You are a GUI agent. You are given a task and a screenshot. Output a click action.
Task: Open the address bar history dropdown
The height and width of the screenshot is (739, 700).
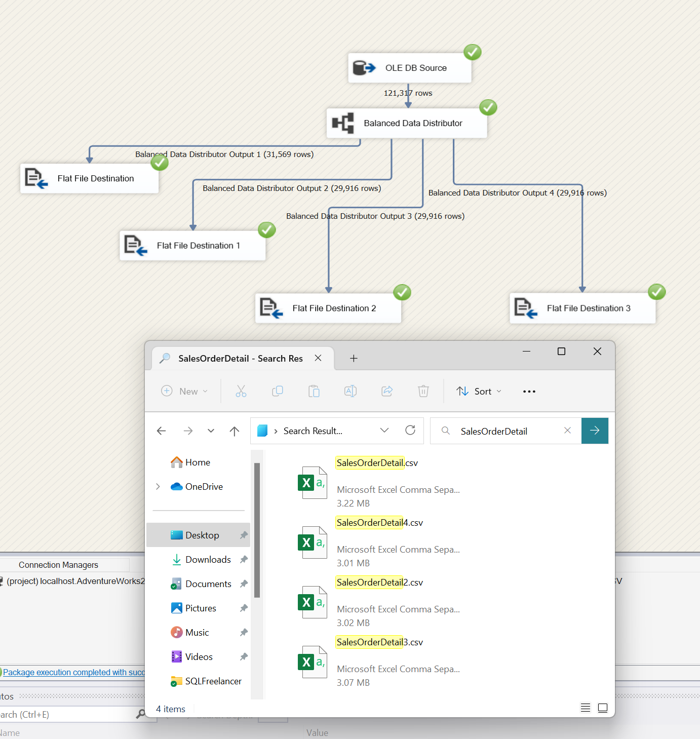click(384, 431)
